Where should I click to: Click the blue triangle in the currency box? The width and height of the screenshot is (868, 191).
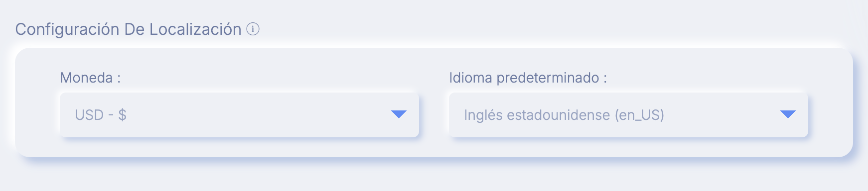[x=399, y=114]
